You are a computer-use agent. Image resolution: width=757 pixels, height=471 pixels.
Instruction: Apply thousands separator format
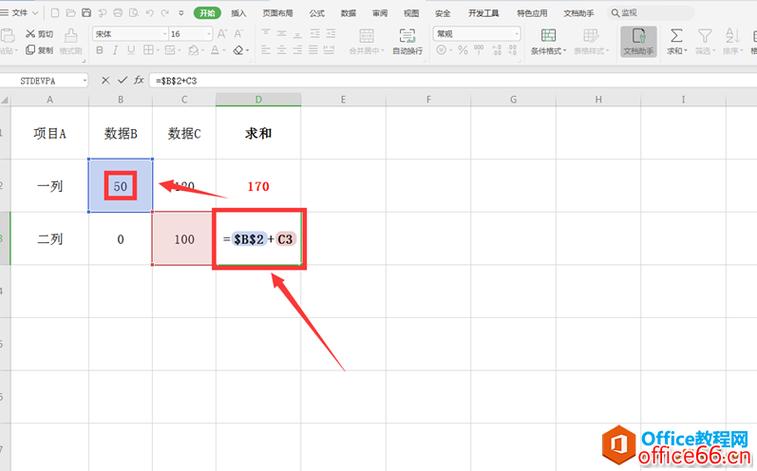[x=479, y=50]
